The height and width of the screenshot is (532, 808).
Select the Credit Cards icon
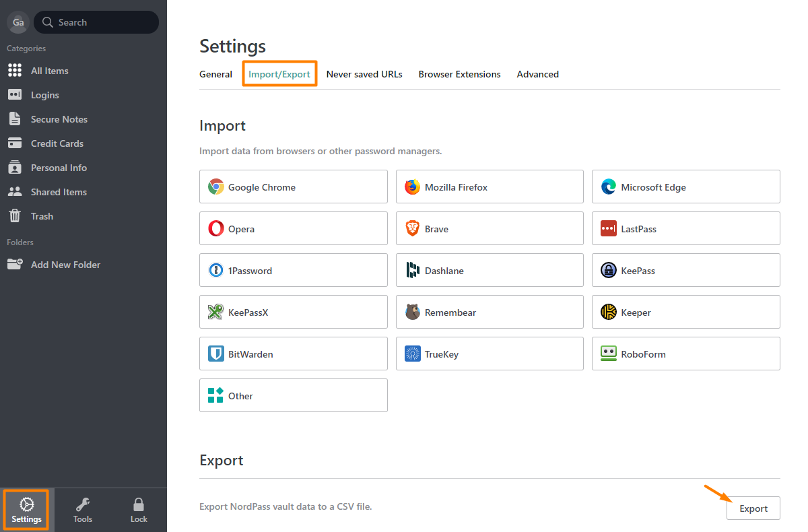point(15,143)
